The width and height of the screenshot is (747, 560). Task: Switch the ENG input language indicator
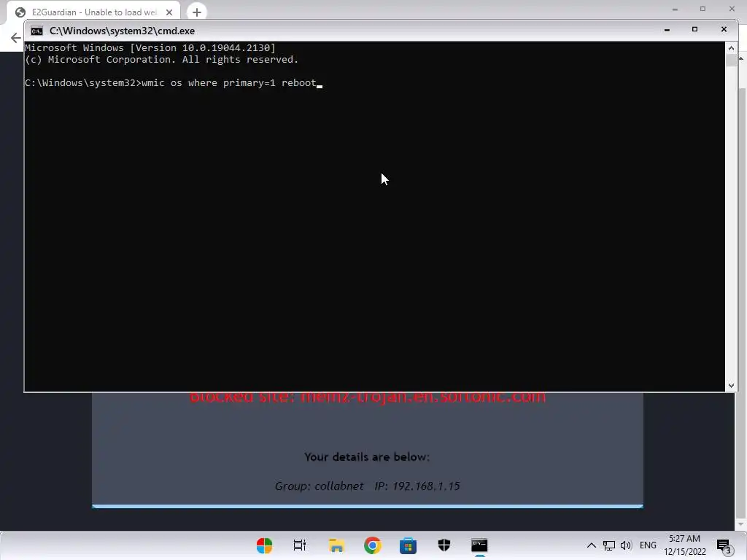point(648,545)
